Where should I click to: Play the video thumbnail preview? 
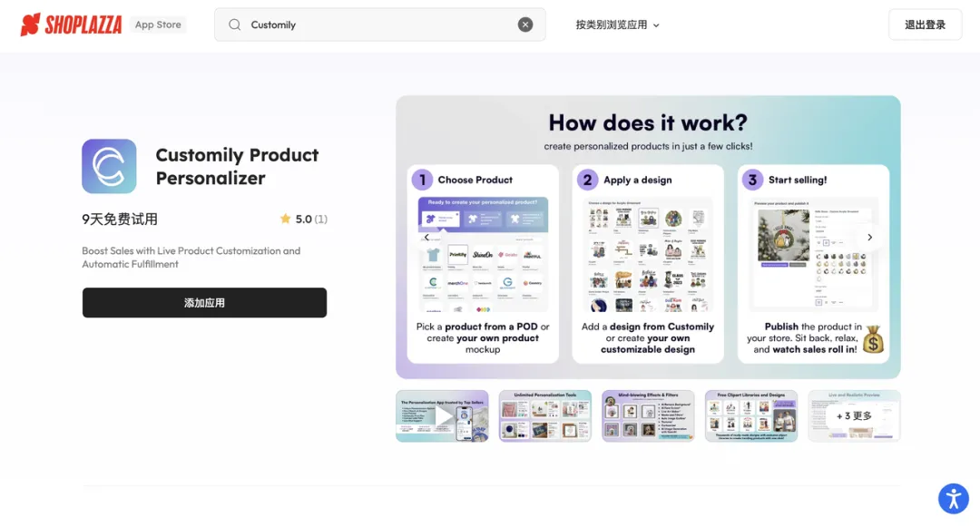pyautogui.click(x=442, y=415)
